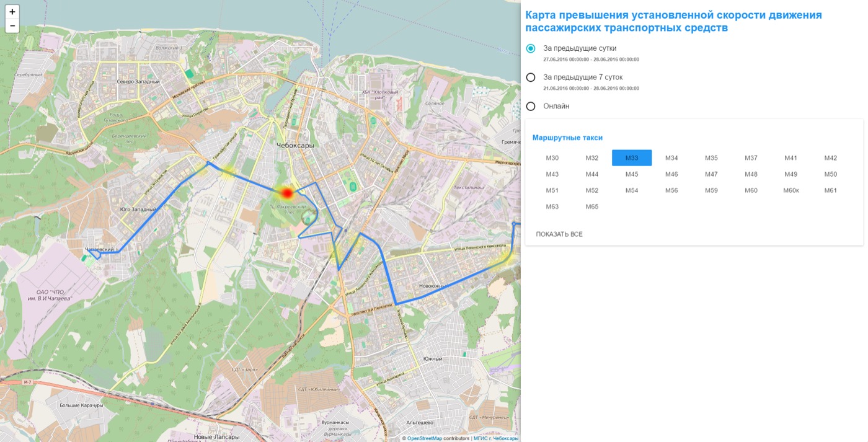Open the 'МГИС г. Чебоксары' link
The height and width of the screenshot is (442, 868).
pyautogui.click(x=496, y=438)
